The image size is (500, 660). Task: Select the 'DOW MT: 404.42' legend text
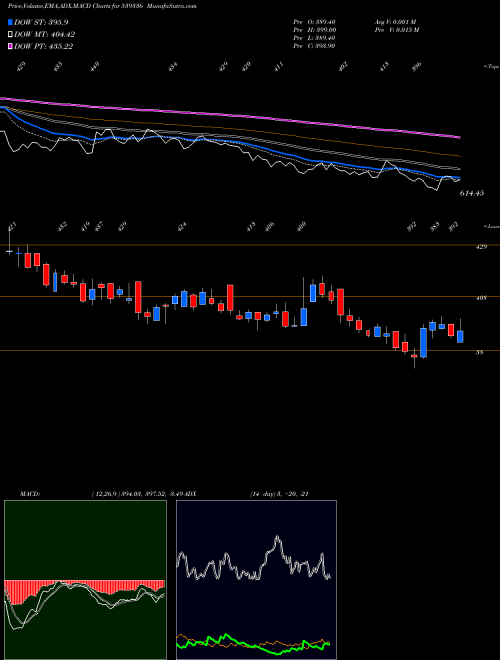(45, 35)
